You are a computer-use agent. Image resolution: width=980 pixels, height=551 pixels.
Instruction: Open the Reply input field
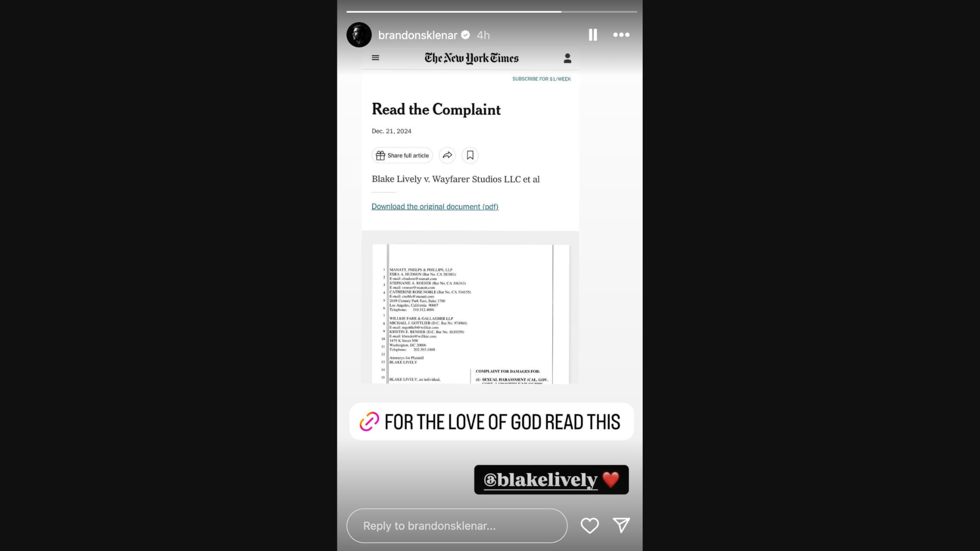point(457,525)
